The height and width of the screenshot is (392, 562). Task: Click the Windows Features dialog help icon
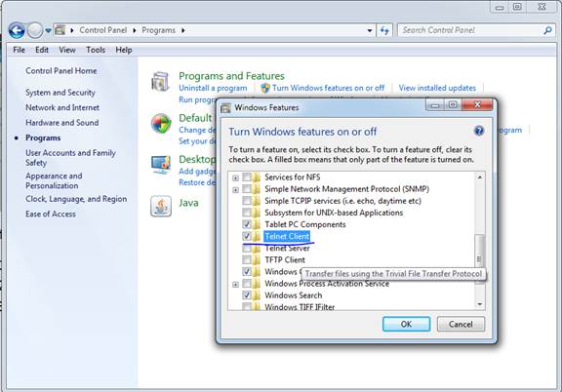479,131
